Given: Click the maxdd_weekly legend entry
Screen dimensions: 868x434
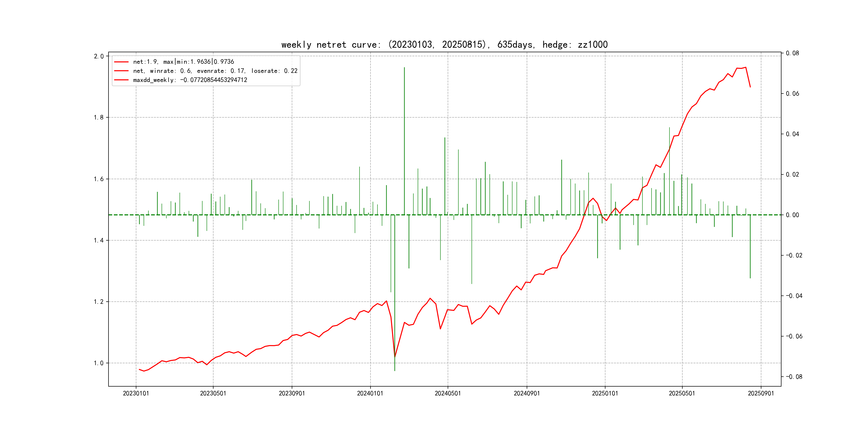Looking at the screenshot, I should point(190,80).
